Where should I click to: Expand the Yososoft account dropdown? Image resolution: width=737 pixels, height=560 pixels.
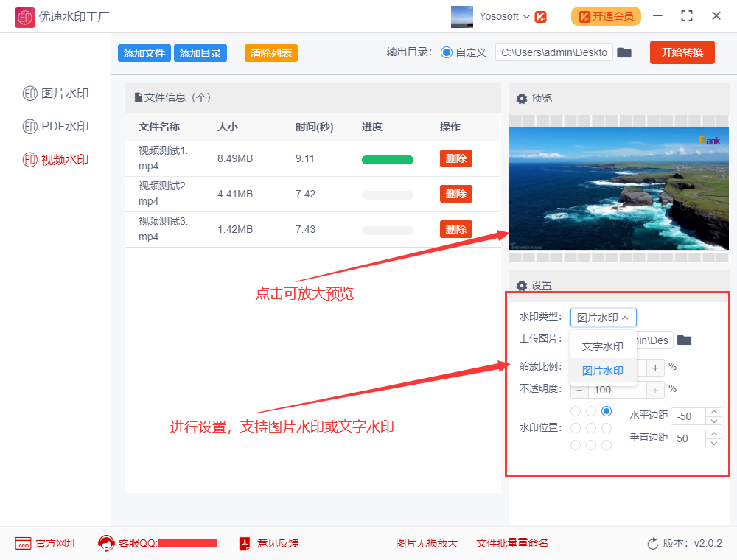click(526, 16)
